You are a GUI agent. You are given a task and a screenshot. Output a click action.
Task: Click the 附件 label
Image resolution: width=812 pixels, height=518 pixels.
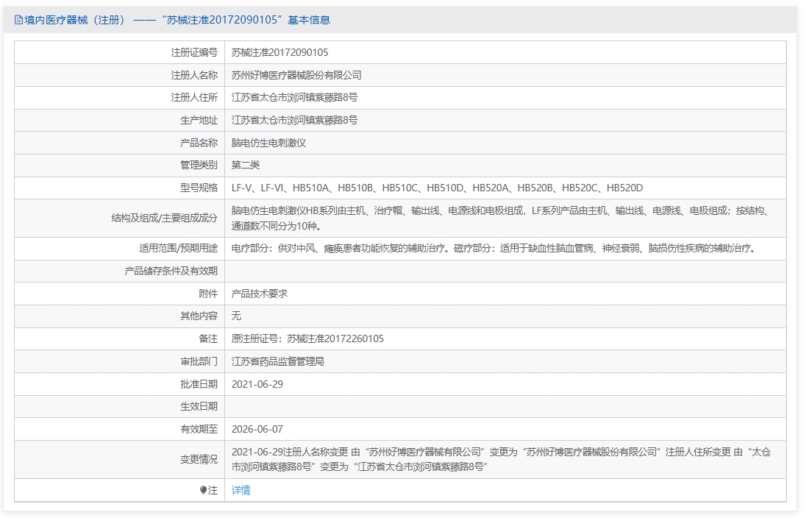click(208, 294)
